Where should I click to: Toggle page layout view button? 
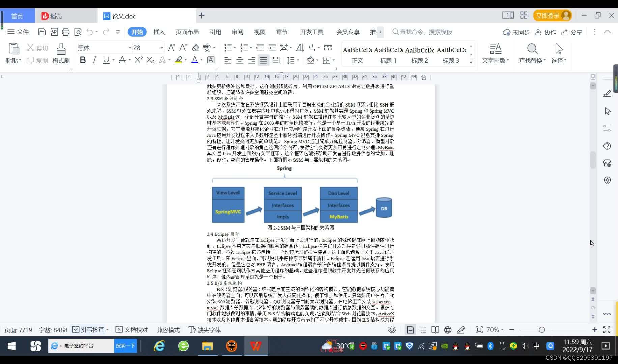coord(410,330)
